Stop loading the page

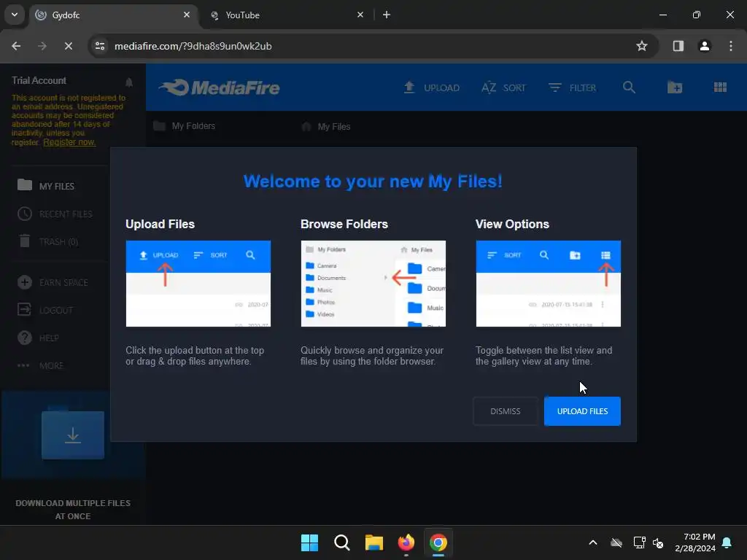click(x=68, y=46)
